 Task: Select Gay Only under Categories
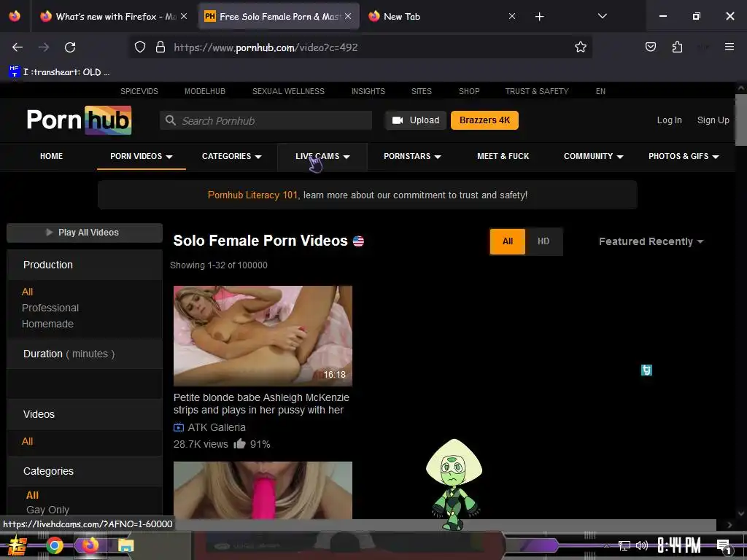(47, 510)
